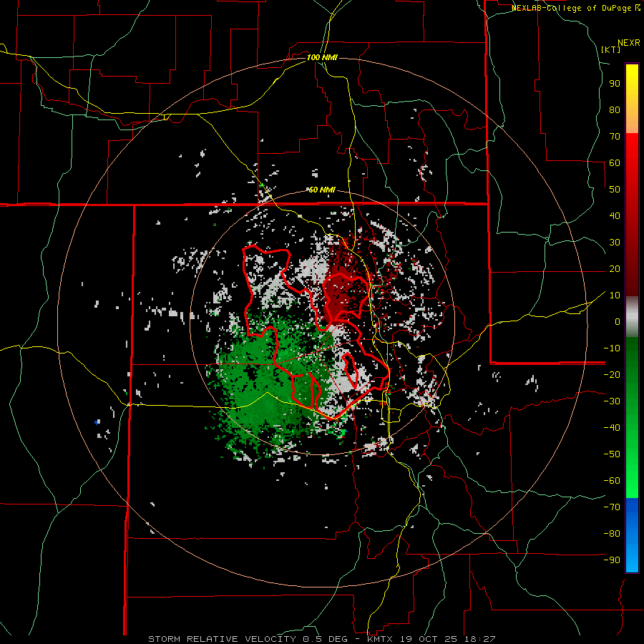Click the -20 knot scale label
This screenshot has width=644, height=644.
(612, 375)
